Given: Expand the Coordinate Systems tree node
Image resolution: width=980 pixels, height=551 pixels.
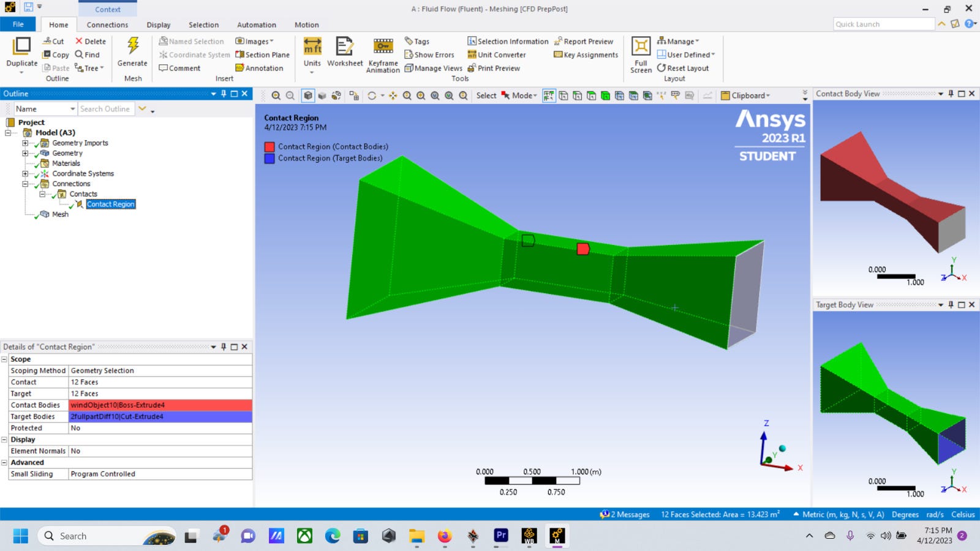Looking at the screenshot, I should [x=25, y=174].
